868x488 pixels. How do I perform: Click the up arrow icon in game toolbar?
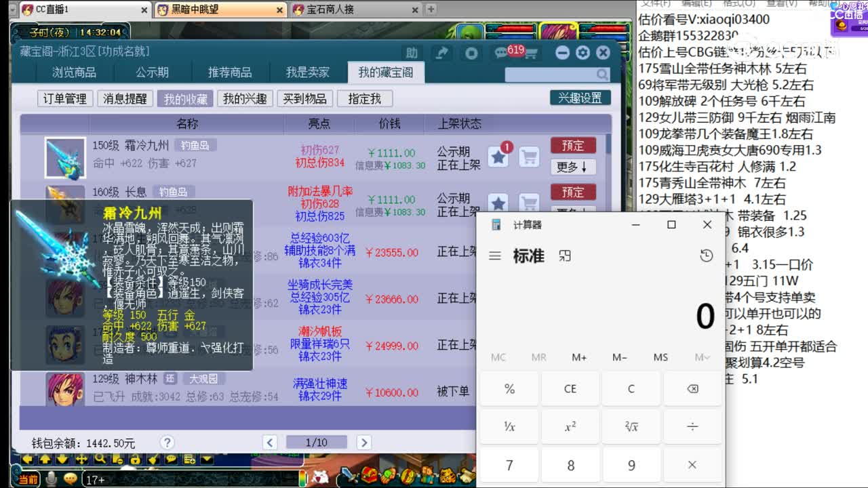pos(45,459)
